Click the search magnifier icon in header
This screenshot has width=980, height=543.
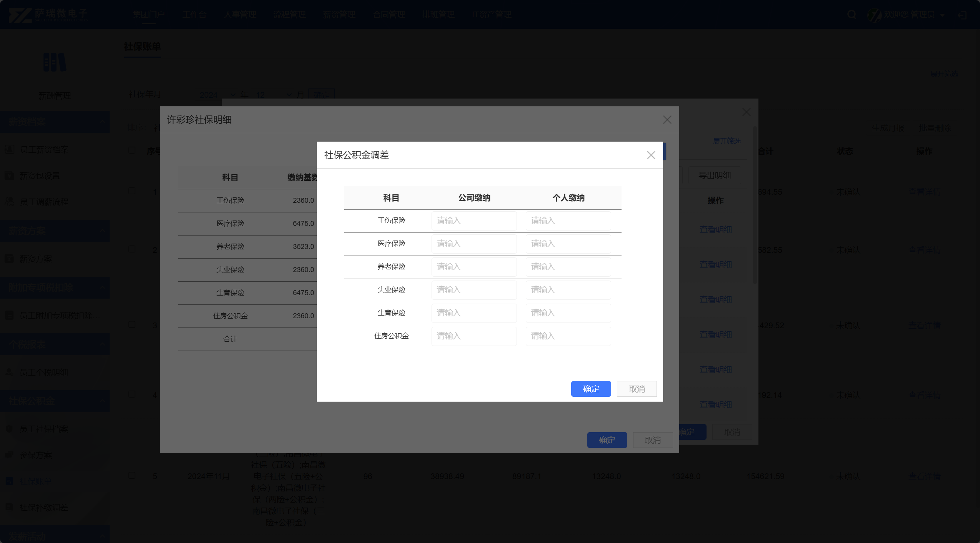tap(852, 15)
